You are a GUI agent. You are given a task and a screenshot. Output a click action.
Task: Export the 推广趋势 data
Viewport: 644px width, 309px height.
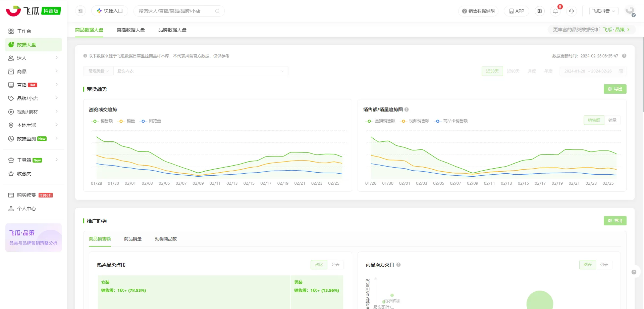click(x=615, y=221)
